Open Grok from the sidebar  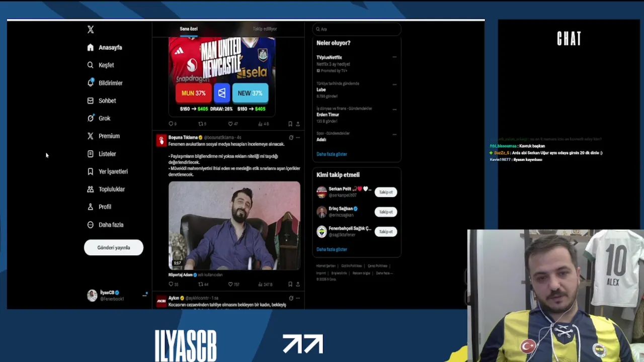coord(99,118)
